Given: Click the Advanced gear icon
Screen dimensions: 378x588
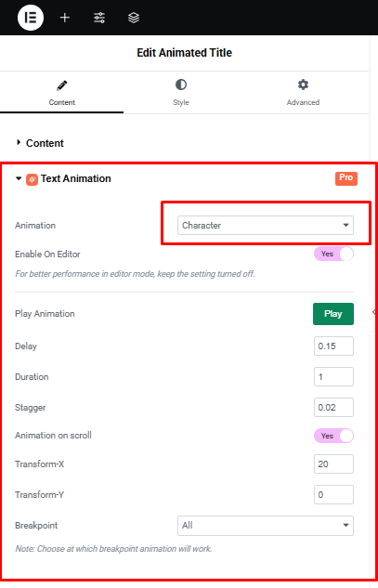Looking at the screenshot, I should point(303,85).
